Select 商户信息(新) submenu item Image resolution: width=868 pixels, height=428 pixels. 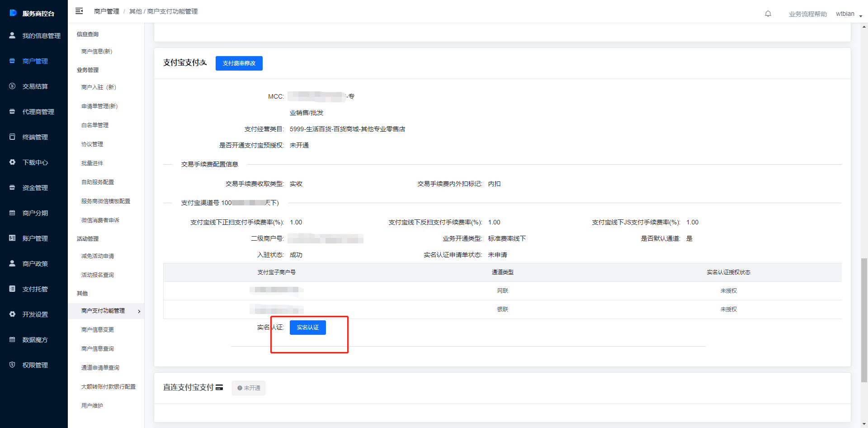coord(97,52)
